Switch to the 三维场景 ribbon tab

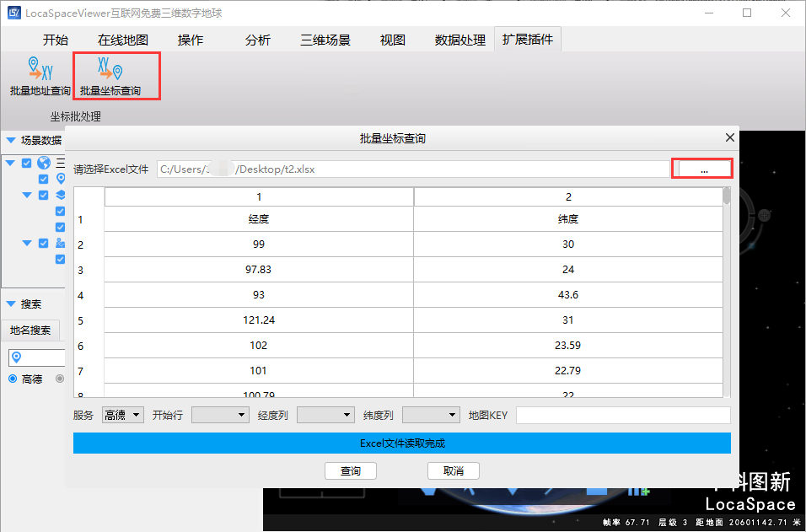(325, 40)
